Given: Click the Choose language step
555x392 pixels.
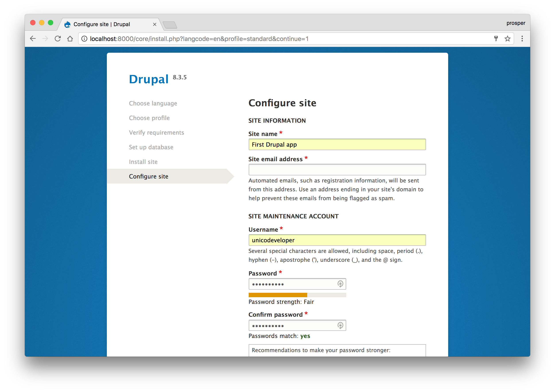Looking at the screenshot, I should coord(154,103).
